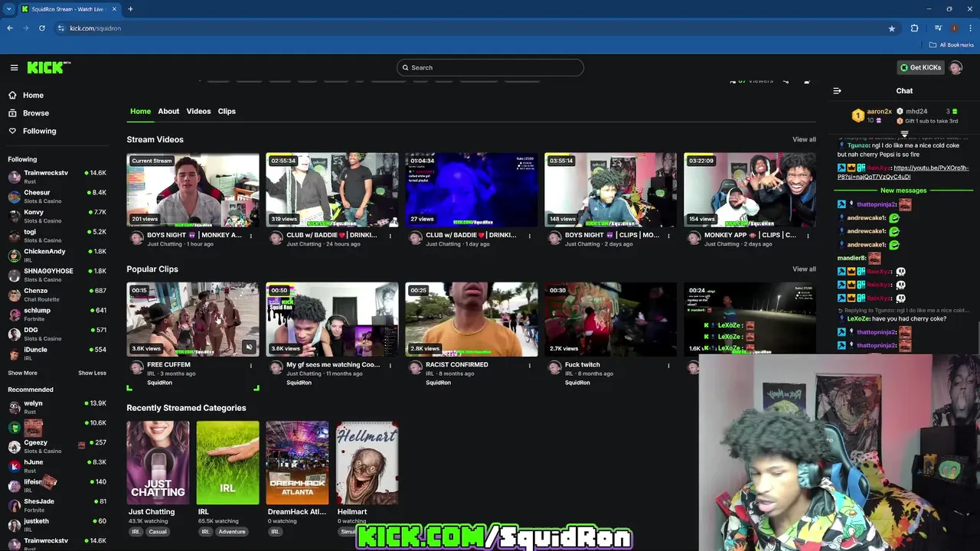Switch to the Clips tab
The width and height of the screenshot is (980, 551).
[227, 111]
